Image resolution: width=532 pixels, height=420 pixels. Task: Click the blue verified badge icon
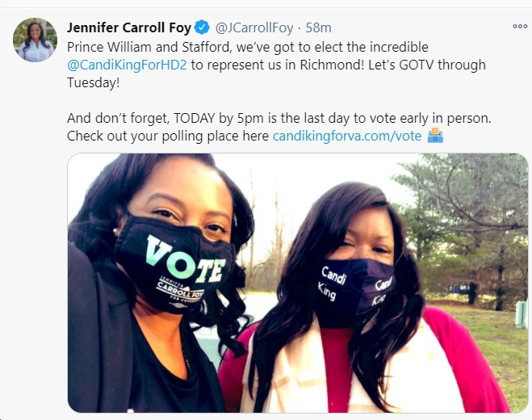202,27
